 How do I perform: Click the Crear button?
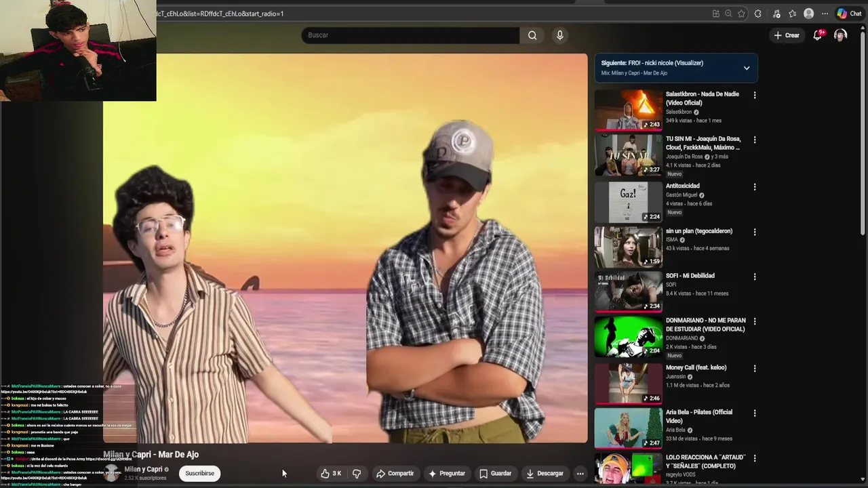point(787,35)
